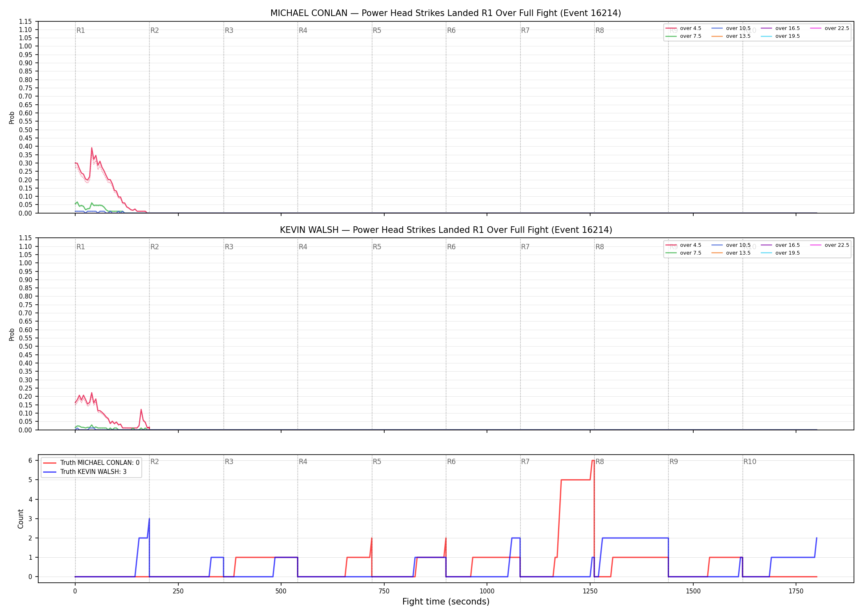
Task: Click the R4 round label in Count chart
Action: (303, 462)
